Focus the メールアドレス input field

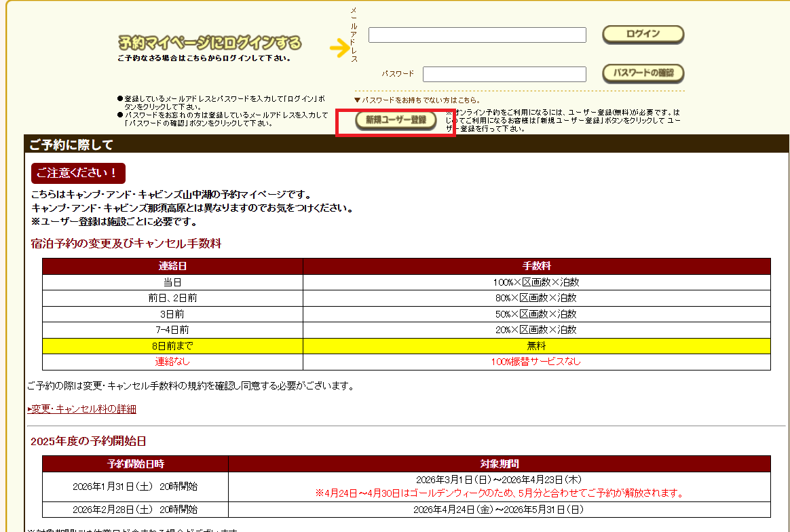pyautogui.click(x=477, y=35)
